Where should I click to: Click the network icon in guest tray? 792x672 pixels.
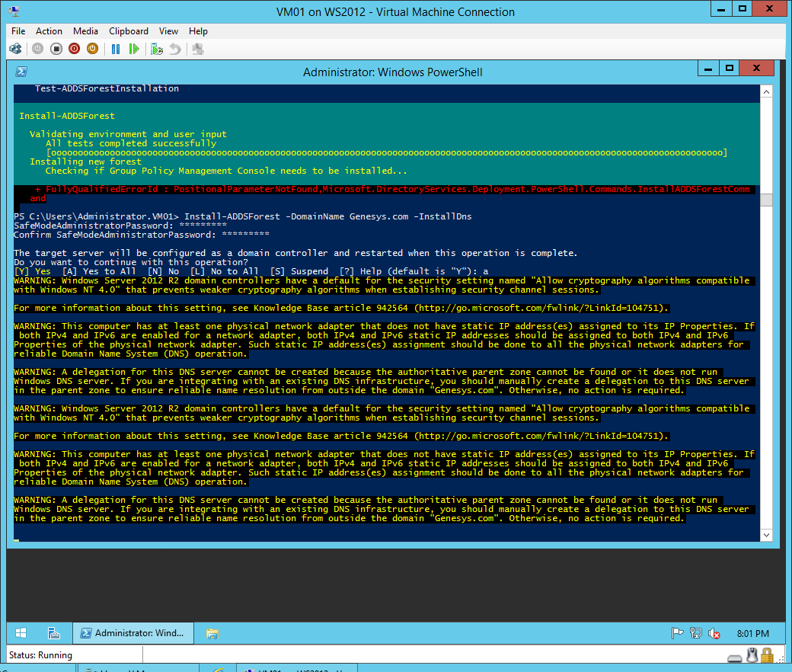695,633
